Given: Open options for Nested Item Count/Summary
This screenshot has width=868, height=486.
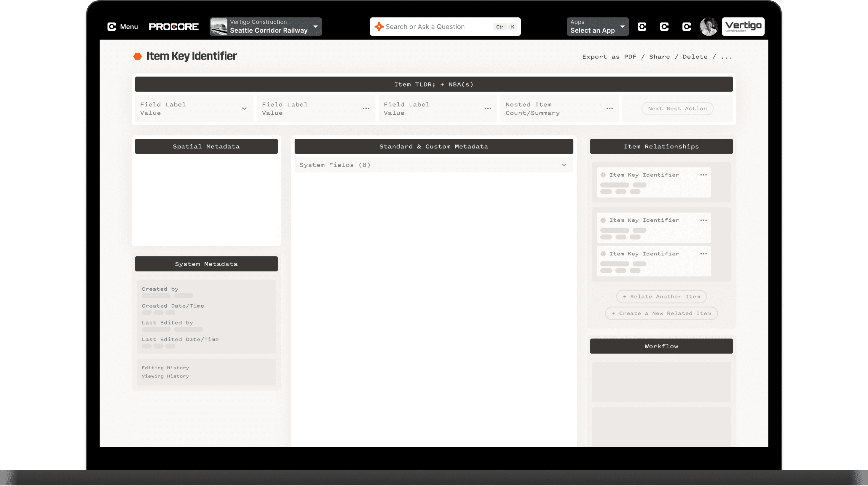Looking at the screenshot, I should pyautogui.click(x=609, y=108).
